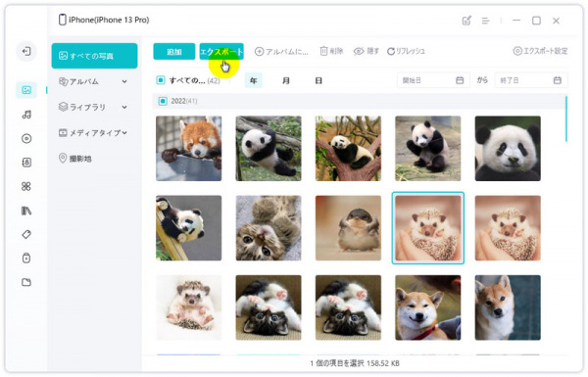Open the contacts icon in sidebar
Screen dimensions: 588x377
pos(26,163)
